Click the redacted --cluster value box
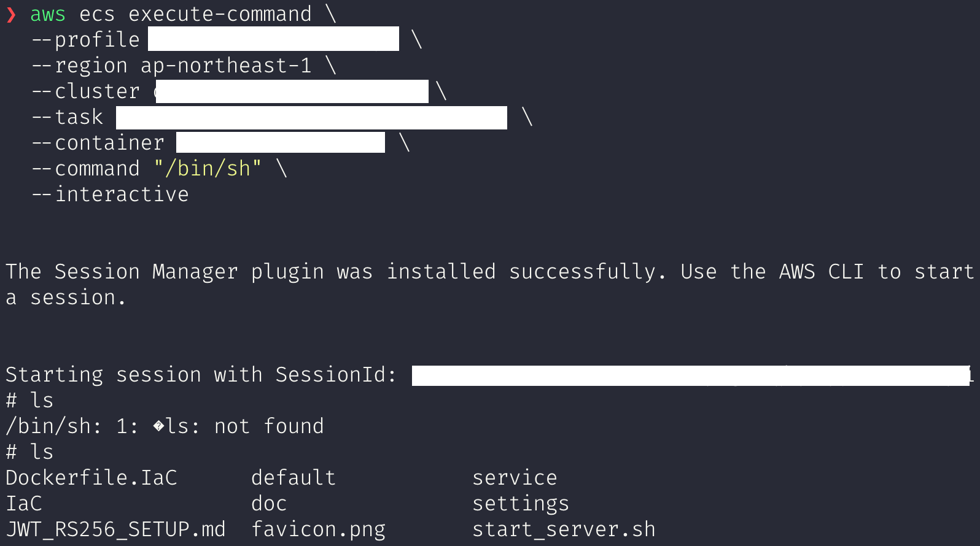 click(x=292, y=91)
